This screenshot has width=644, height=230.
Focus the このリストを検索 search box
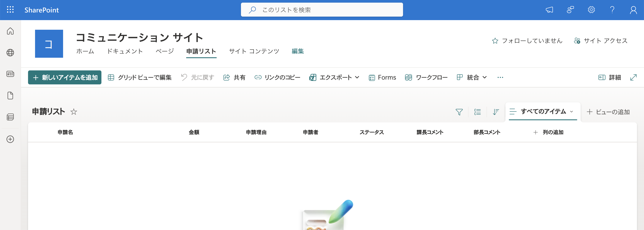click(322, 10)
